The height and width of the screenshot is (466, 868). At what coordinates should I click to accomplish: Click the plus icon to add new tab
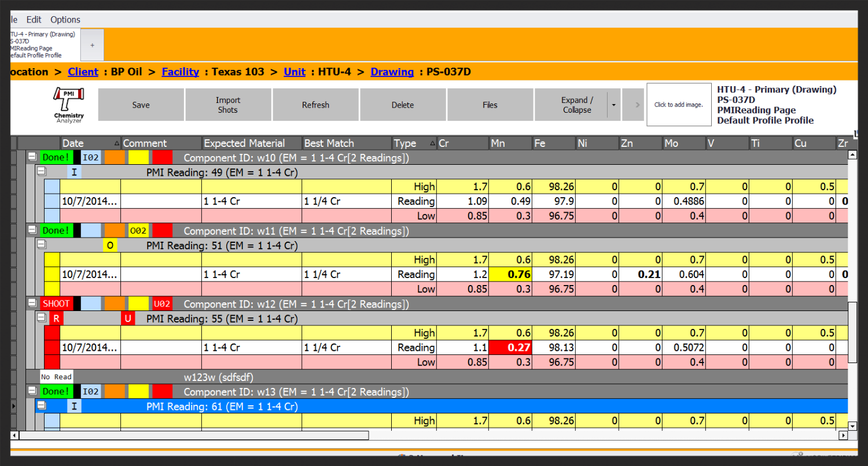click(92, 45)
